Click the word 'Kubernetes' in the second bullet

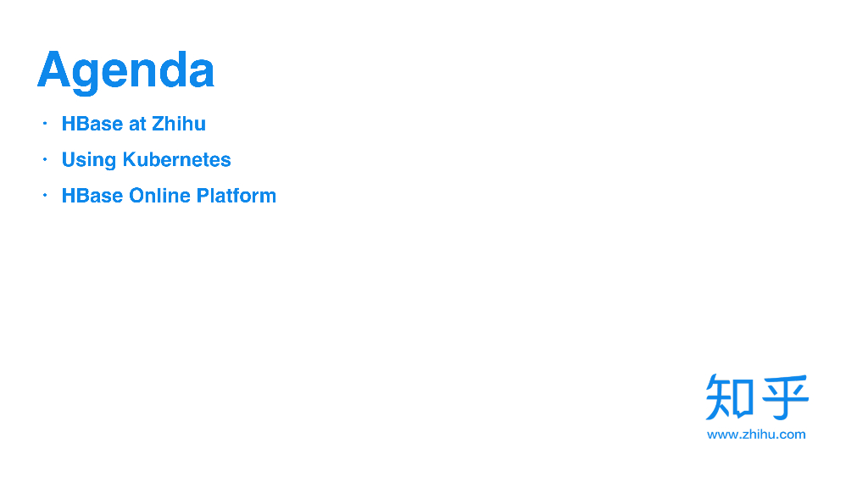click(x=176, y=160)
